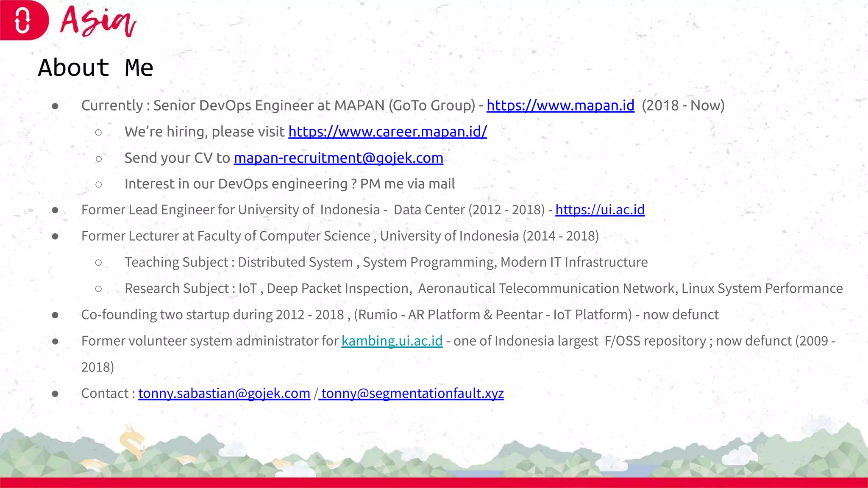Click the tonny@segmentationfault.xyz email link
The image size is (868, 488).
pyautogui.click(x=412, y=393)
